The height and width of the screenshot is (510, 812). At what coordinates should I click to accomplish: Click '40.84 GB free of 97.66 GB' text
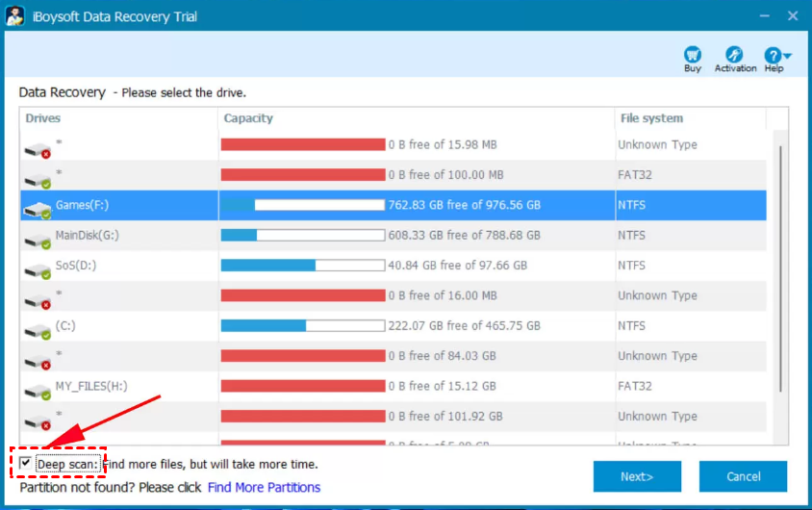click(458, 266)
